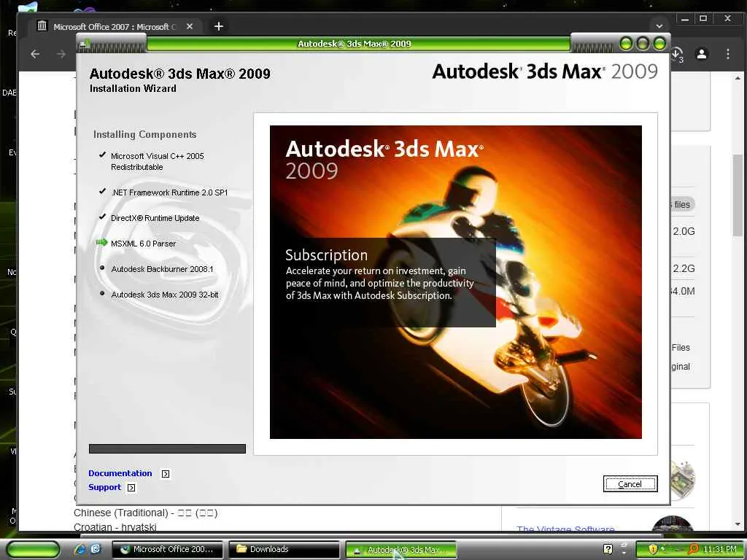747x560 pixels.
Task: Click the 'Installing Components' heading
Action: click(145, 134)
